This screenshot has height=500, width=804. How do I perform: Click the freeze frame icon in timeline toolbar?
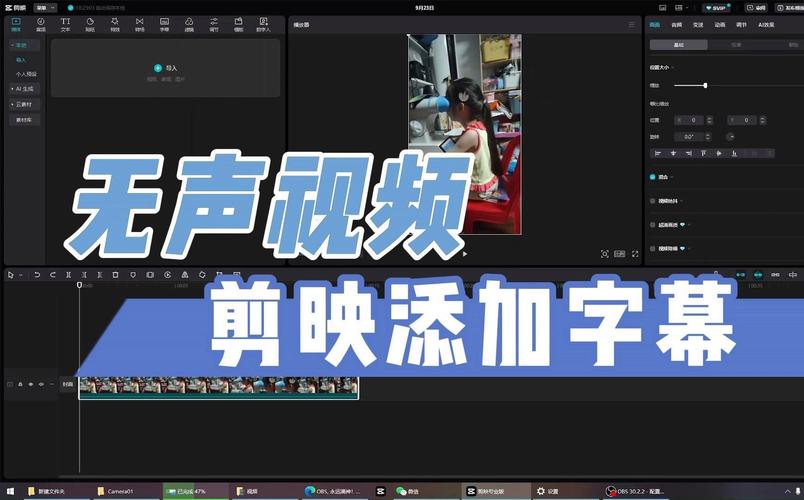(x=150, y=275)
